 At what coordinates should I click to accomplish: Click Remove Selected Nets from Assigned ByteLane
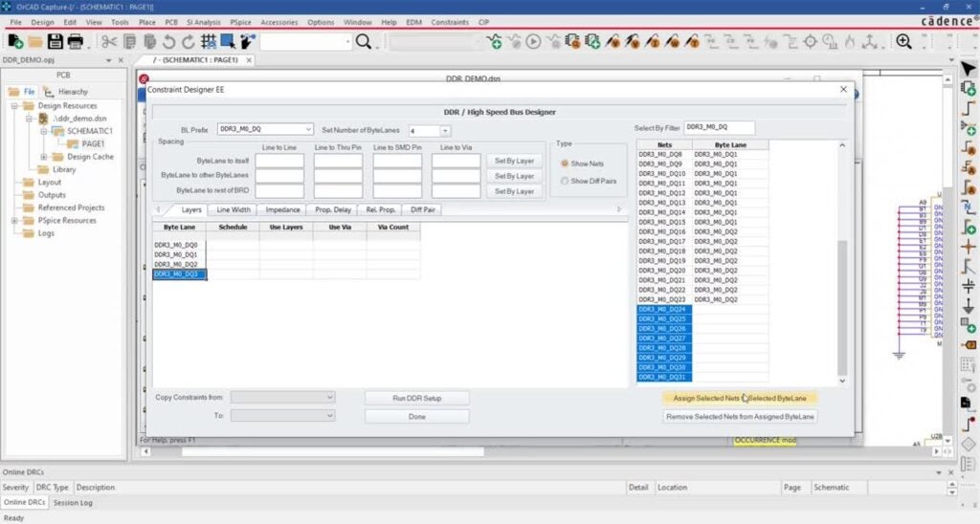coord(740,417)
